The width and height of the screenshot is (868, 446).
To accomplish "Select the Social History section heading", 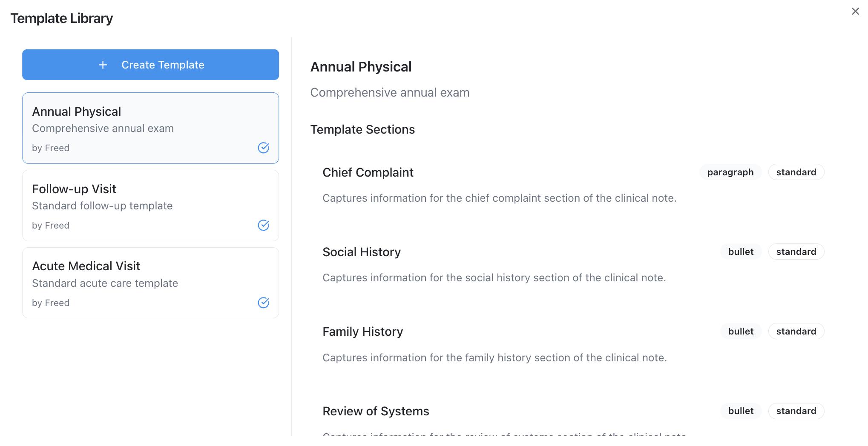I will (x=362, y=252).
